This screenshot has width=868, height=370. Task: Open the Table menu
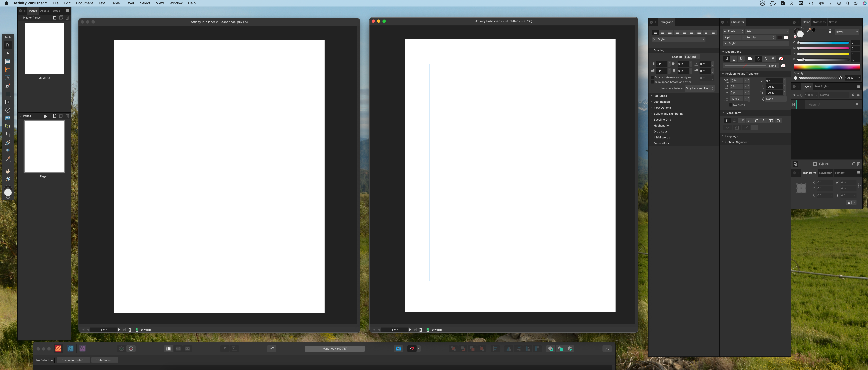click(x=115, y=3)
